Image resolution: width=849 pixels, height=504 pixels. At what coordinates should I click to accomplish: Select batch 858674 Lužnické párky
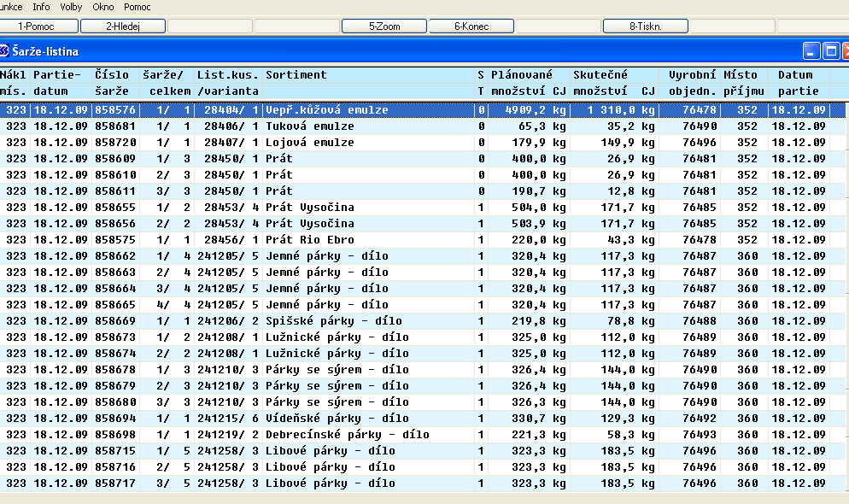point(422,354)
